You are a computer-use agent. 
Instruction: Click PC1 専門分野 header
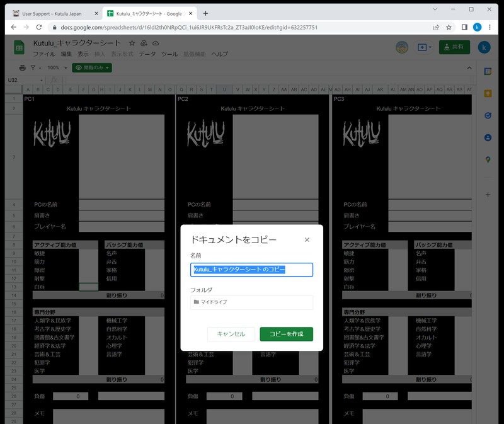click(x=98, y=312)
